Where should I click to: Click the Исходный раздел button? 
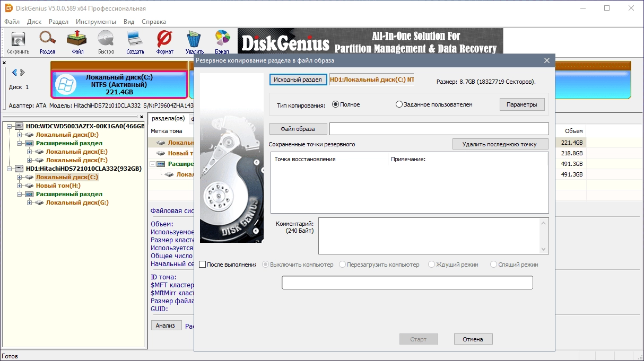(x=298, y=80)
